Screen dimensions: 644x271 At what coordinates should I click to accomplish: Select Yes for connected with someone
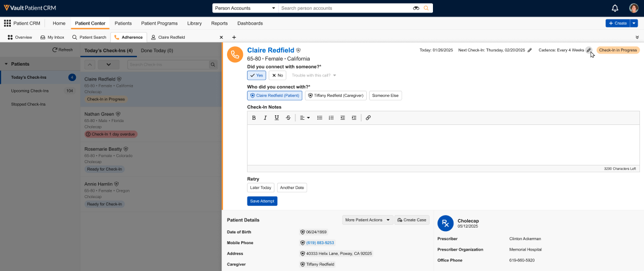tap(256, 75)
